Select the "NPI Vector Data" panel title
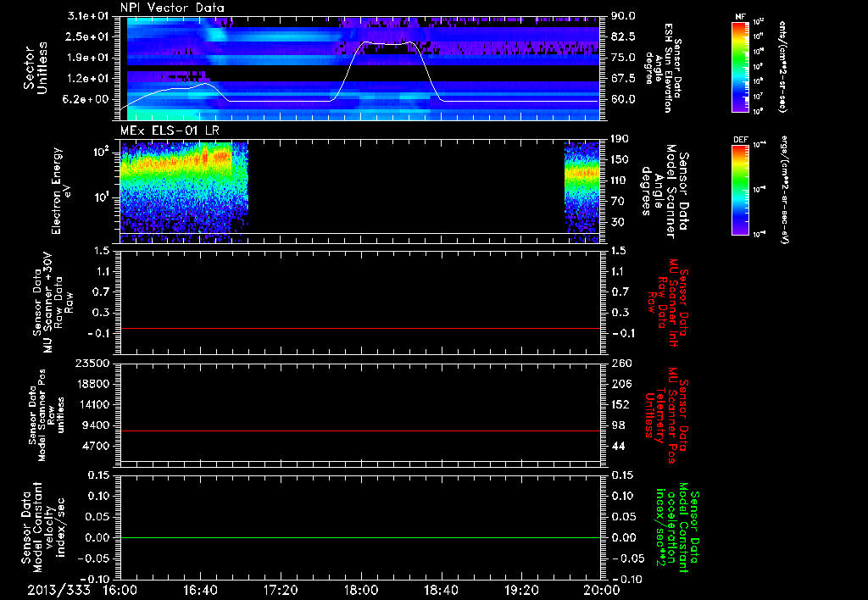The width and height of the screenshot is (868, 600). 172,8
